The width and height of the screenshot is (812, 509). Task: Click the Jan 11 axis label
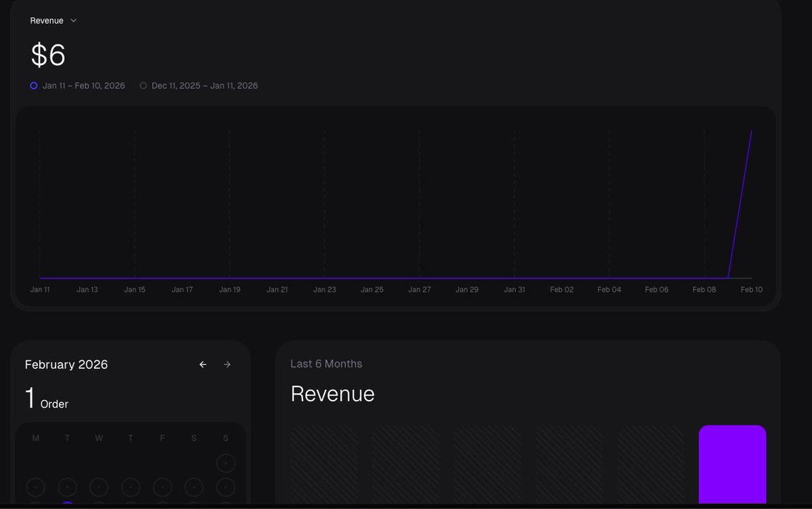(40, 290)
